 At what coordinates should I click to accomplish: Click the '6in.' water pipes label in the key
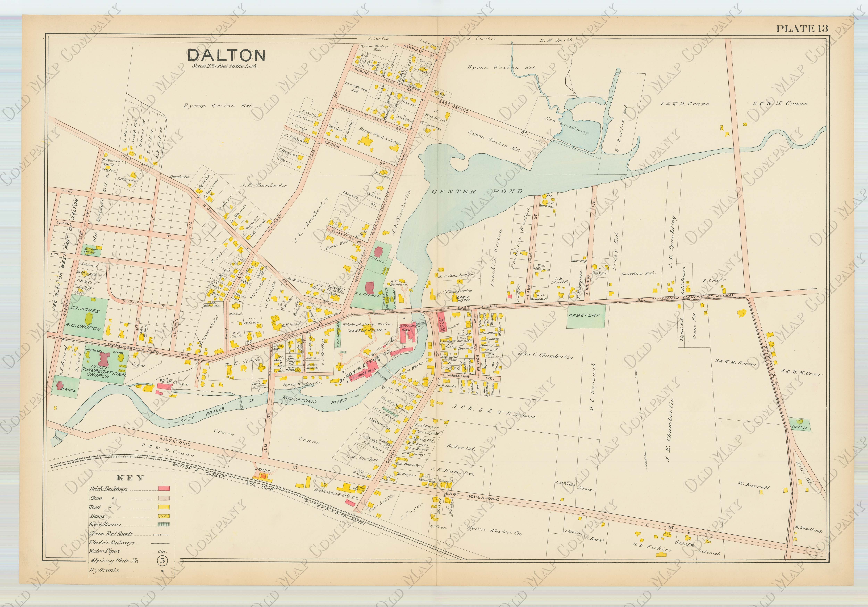coord(162,551)
